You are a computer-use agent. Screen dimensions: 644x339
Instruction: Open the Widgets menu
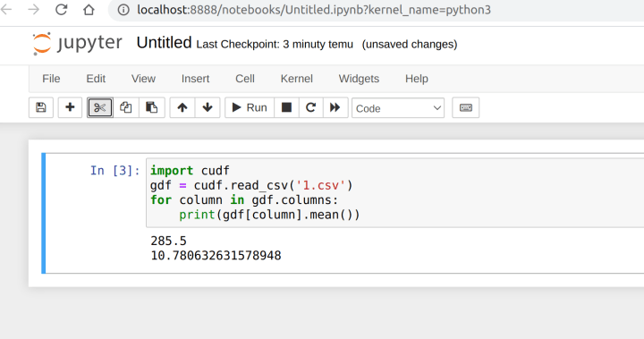pos(359,79)
